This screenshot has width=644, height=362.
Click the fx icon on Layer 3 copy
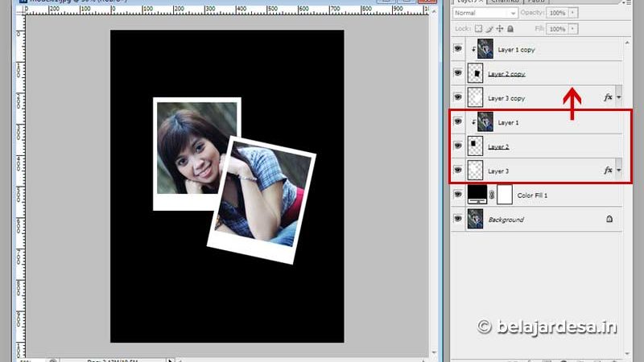608,97
